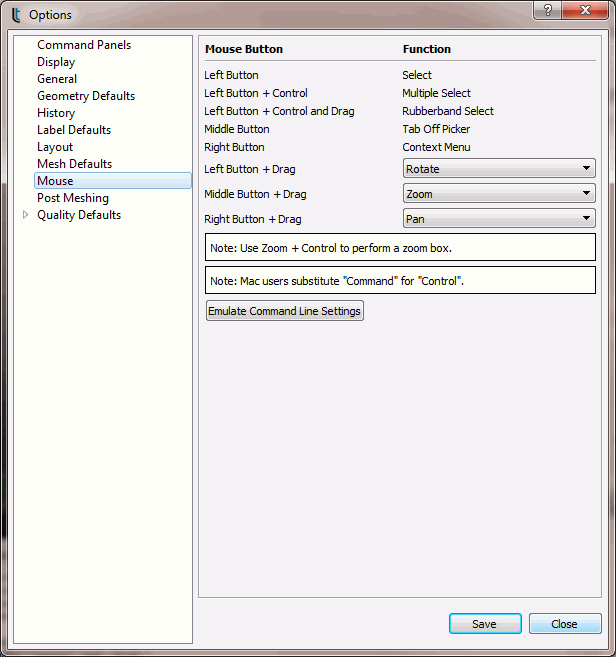Click the help question mark button
616x657 pixels.
click(546, 10)
